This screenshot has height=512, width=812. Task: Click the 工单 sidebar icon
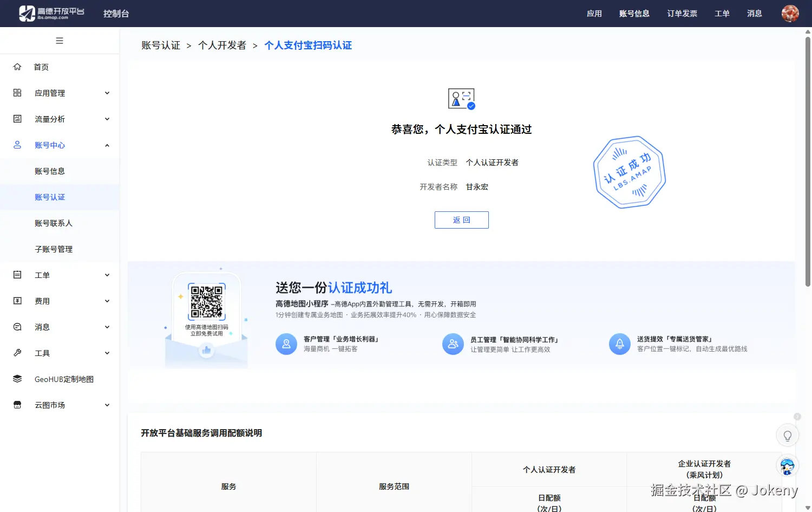(x=17, y=275)
